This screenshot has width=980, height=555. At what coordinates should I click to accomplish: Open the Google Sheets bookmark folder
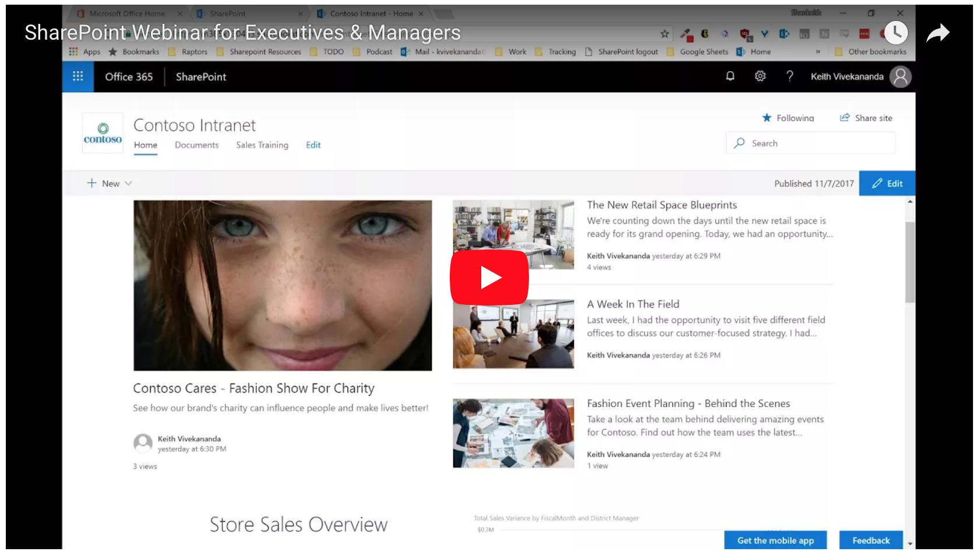point(697,52)
